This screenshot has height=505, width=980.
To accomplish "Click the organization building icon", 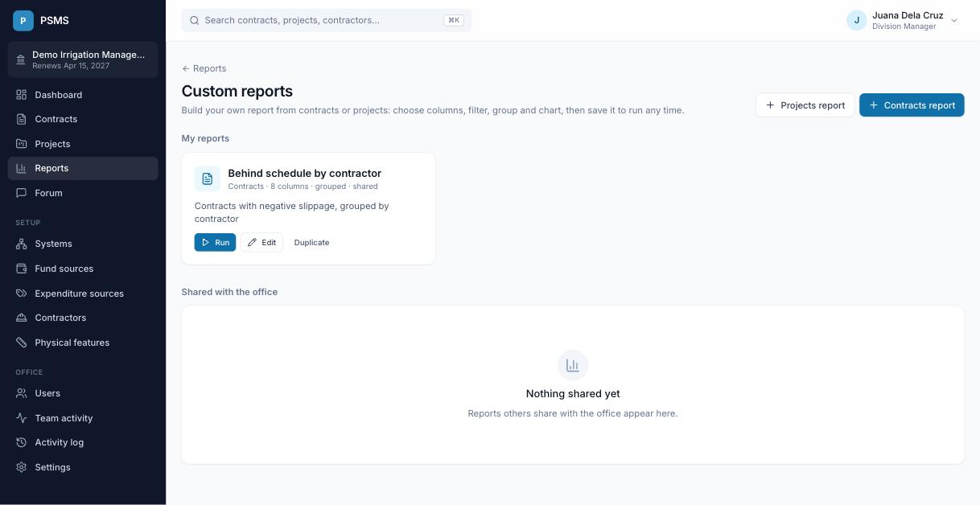I will click(x=21, y=60).
